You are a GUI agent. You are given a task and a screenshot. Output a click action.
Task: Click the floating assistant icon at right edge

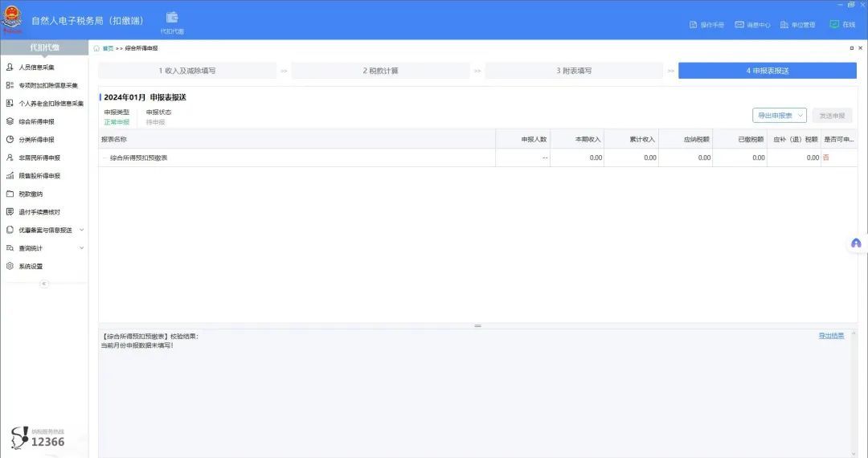click(x=856, y=243)
